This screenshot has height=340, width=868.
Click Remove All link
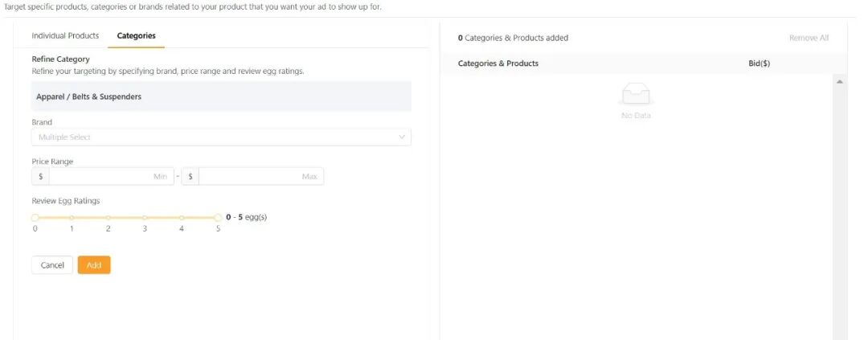point(809,38)
